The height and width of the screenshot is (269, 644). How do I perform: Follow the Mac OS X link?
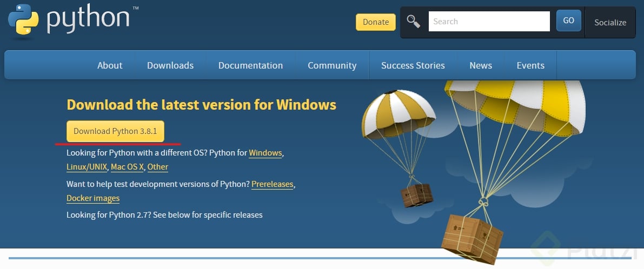click(x=127, y=167)
